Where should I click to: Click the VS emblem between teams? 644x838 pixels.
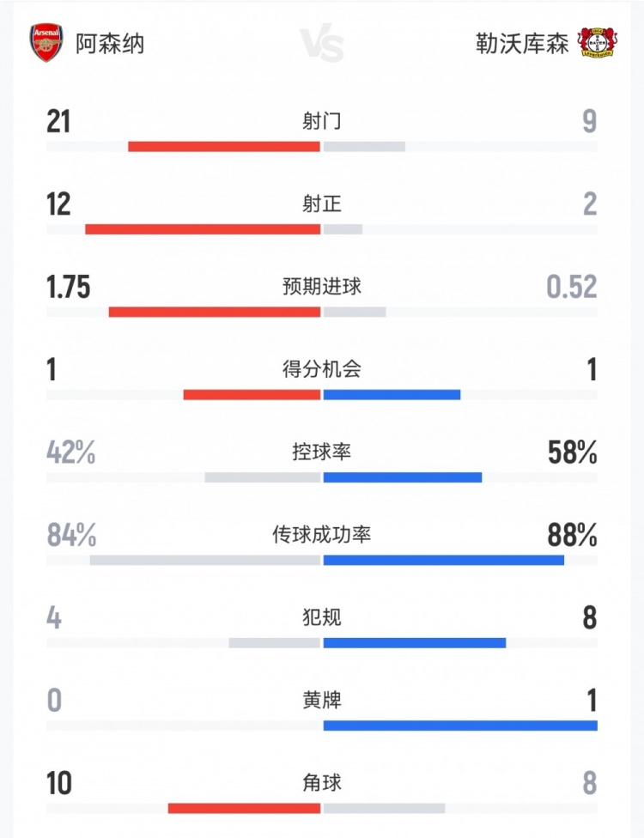[322, 44]
